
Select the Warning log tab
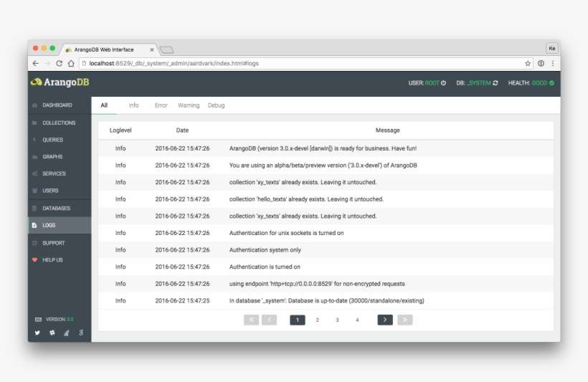tap(189, 105)
